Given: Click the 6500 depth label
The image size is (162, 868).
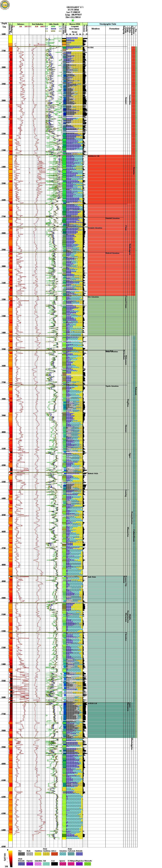Looking at the screenshot, I should pos(4,846).
